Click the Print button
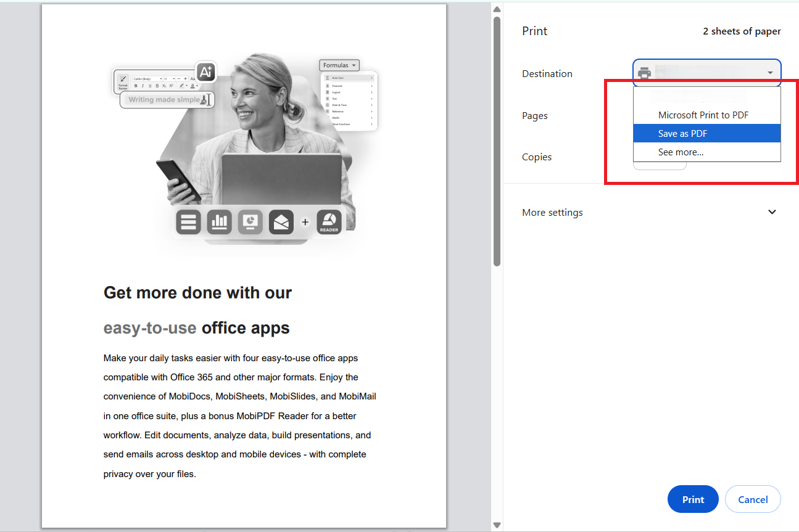The image size is (799, 532). pyautogui.click(x=692, y=499)
